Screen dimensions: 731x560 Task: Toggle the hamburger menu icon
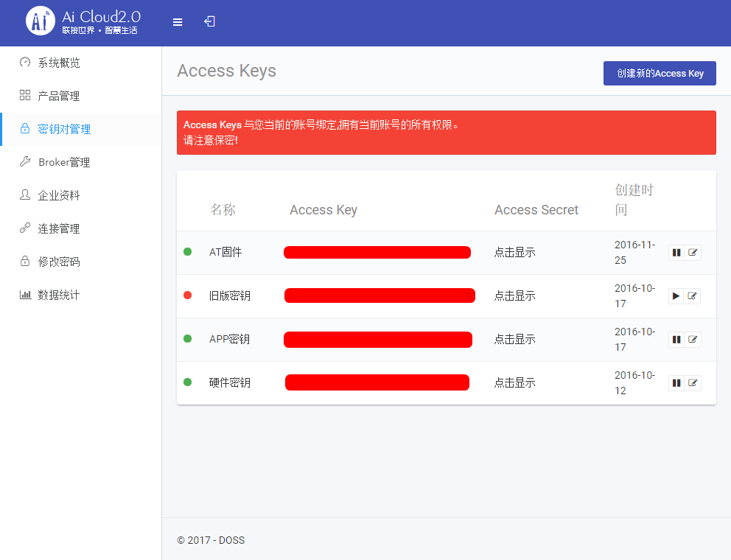point(178,22)
